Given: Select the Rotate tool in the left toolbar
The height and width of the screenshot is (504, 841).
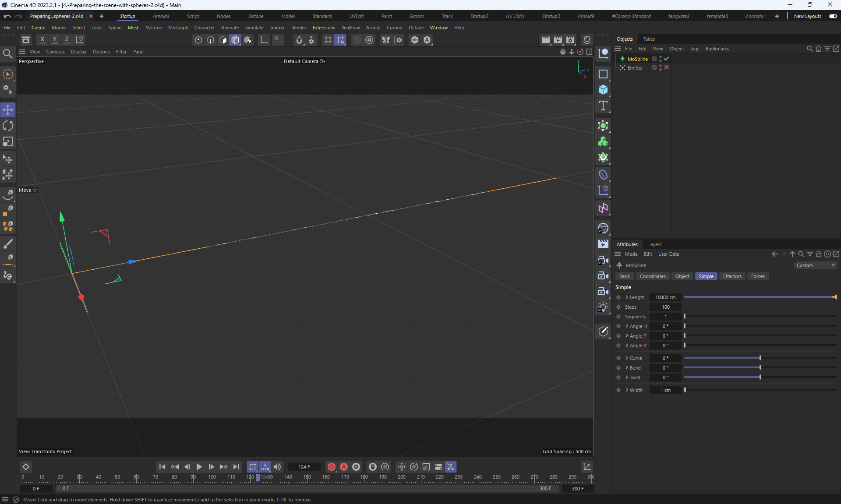Looking at the screenshot, I should coord(8,126).
